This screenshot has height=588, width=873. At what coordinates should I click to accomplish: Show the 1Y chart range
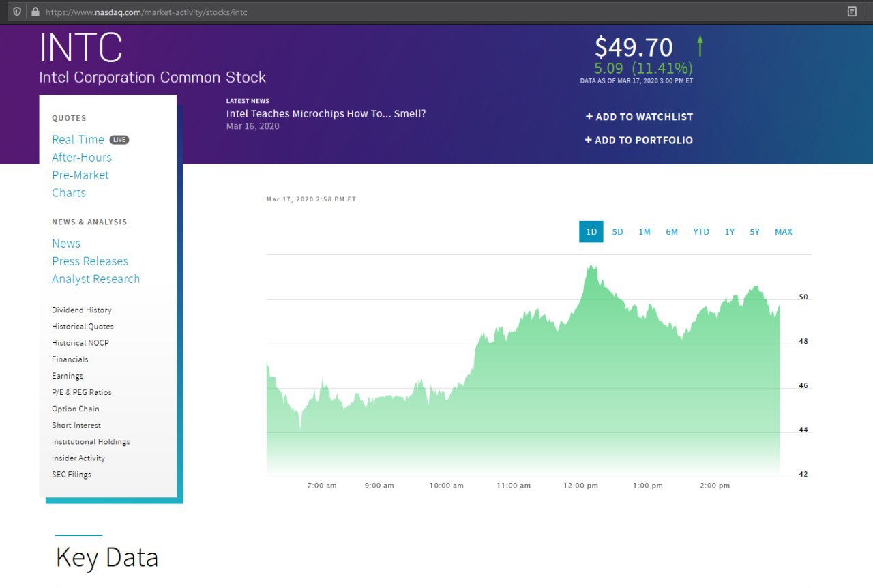point(730,232)
